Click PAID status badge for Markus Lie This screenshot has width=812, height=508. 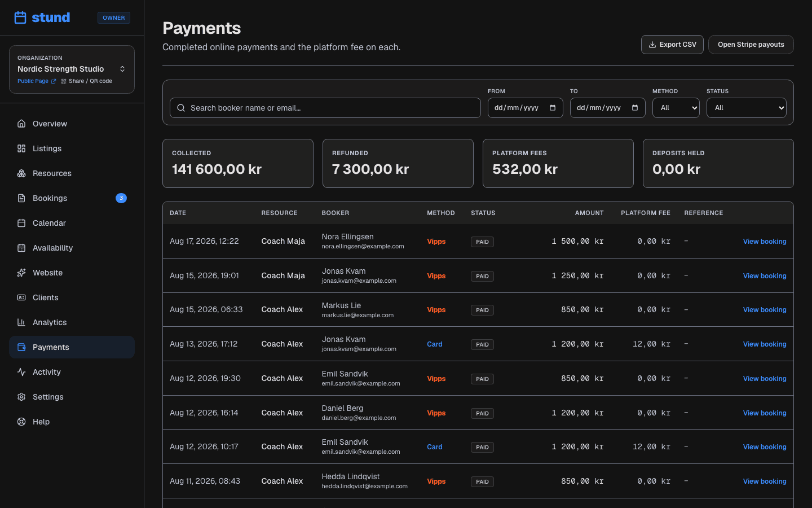(482, 310)
